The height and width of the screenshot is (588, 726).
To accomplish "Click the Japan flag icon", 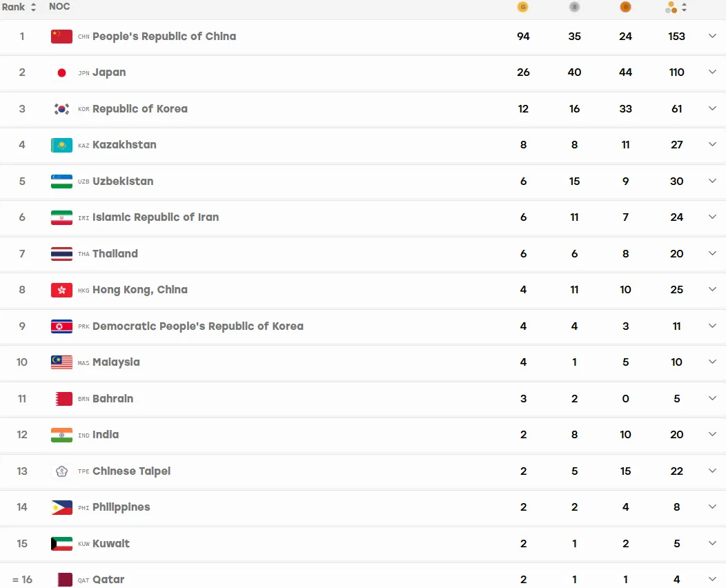I will pos(61,72).
